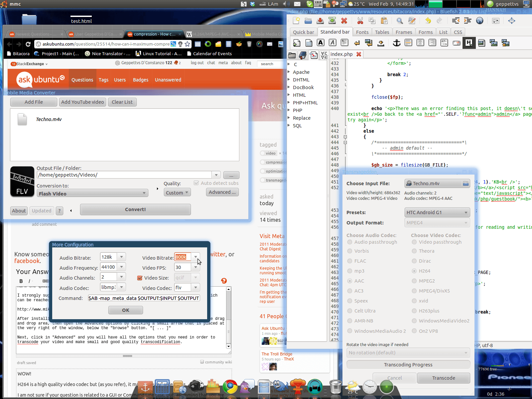Click Insert image icon in Standard bar

tap(481, 43)
